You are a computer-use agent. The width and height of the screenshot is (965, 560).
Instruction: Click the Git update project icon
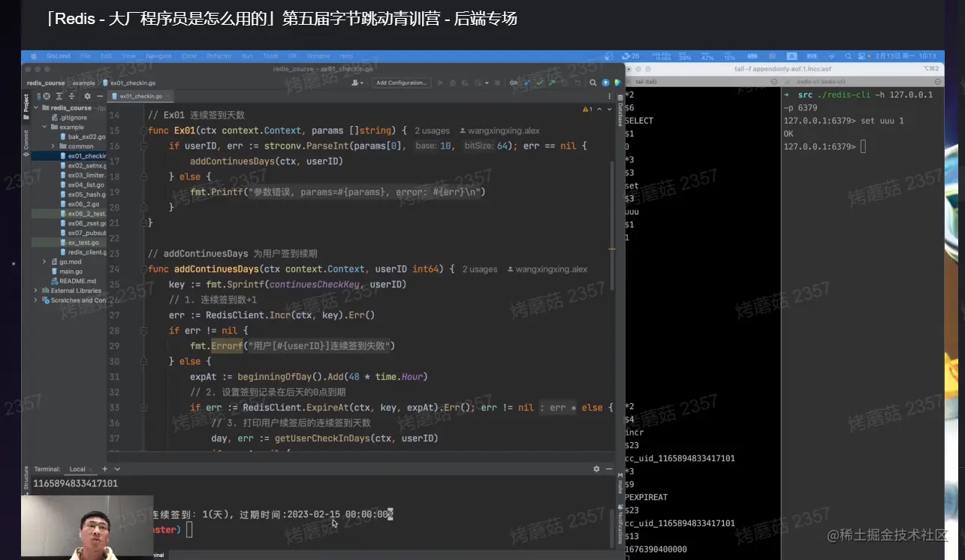529,83
